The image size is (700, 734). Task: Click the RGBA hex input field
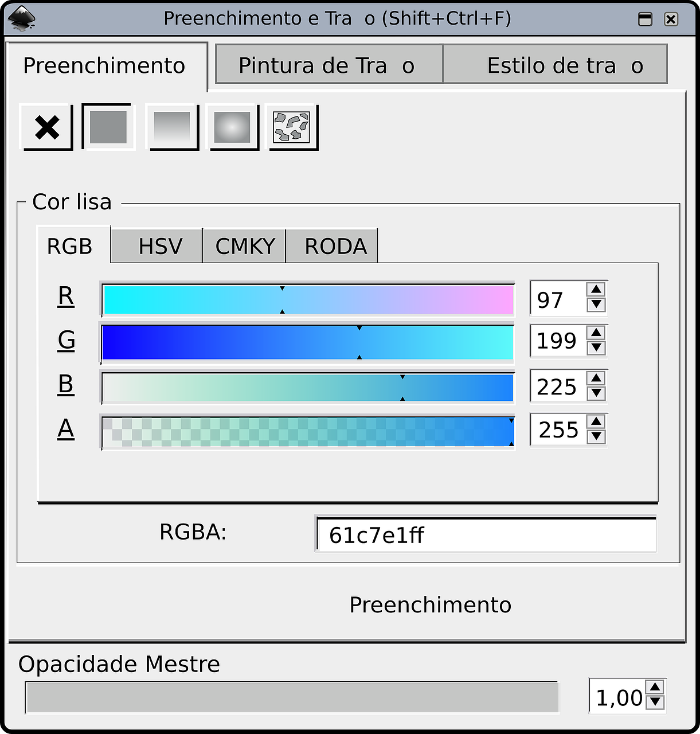(x=486, y=535)
